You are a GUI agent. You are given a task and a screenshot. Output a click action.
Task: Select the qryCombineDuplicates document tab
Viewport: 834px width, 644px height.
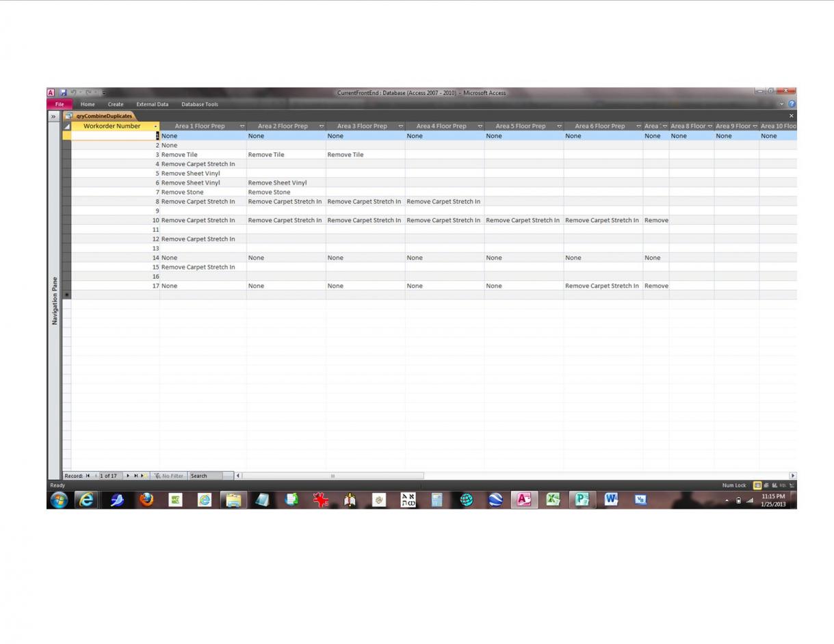click(x=101, y=116)
